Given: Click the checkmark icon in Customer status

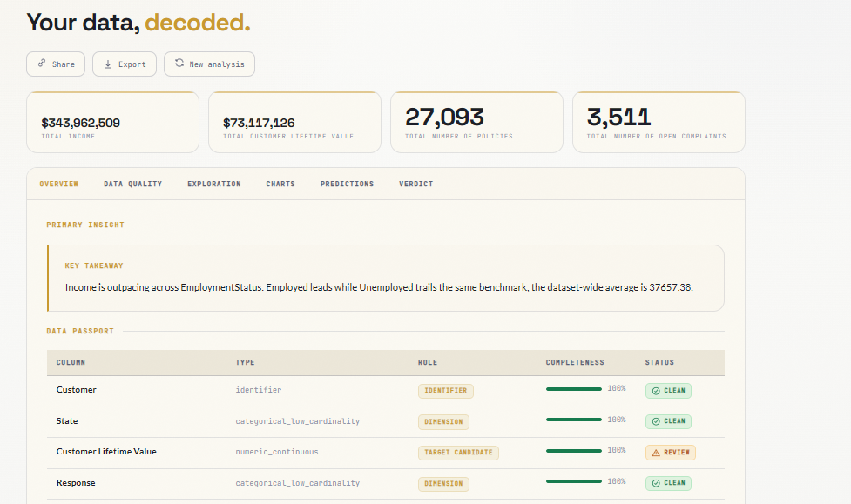Looking at the screenshot, I should click(656, 391).
